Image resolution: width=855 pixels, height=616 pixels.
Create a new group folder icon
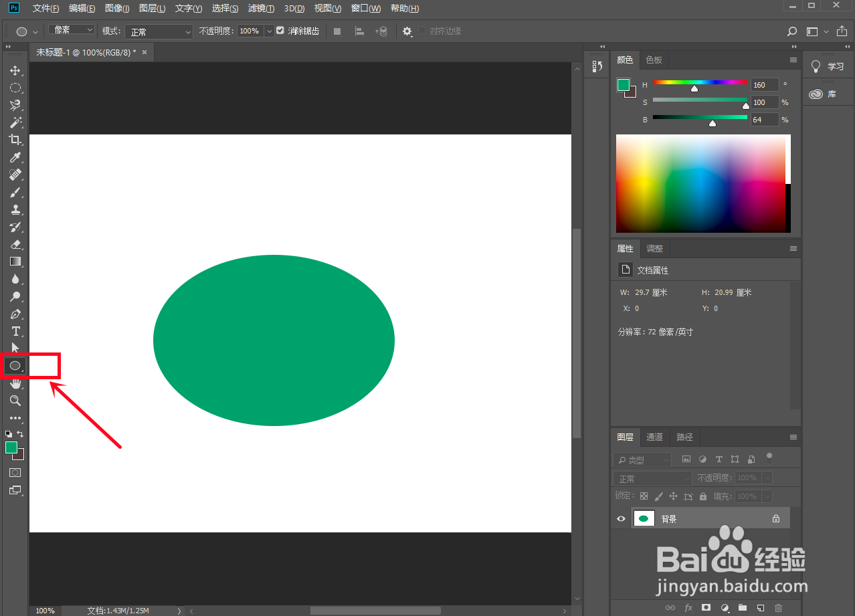pos(742,608)
